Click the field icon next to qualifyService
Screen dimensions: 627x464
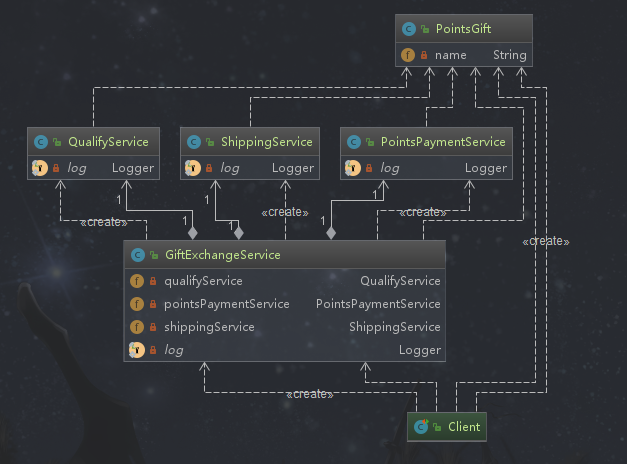coord(136,281)
